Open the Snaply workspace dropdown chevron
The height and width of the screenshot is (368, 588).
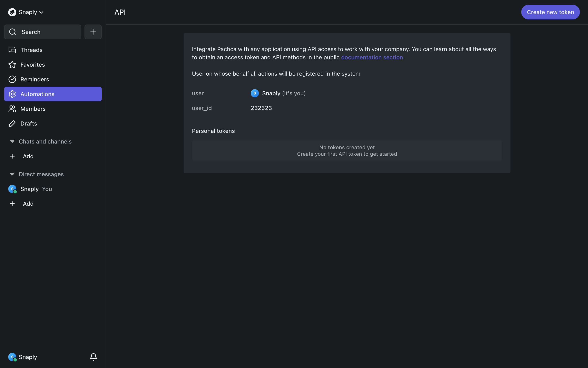(x=41, y=12)
